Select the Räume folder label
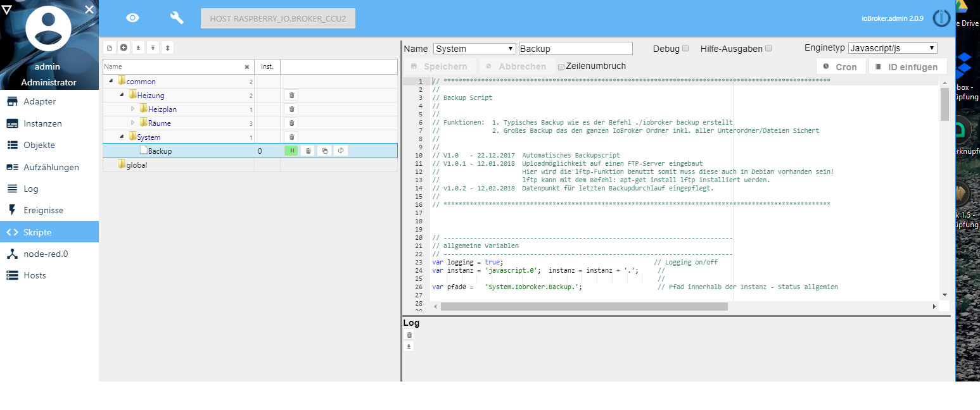 (x=160, y=123)
